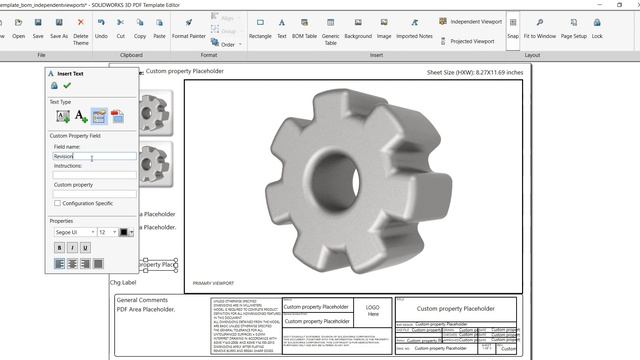Viewport: 640px width, 360px height.
Task: Undo the last action
Action: click(101, 28)
